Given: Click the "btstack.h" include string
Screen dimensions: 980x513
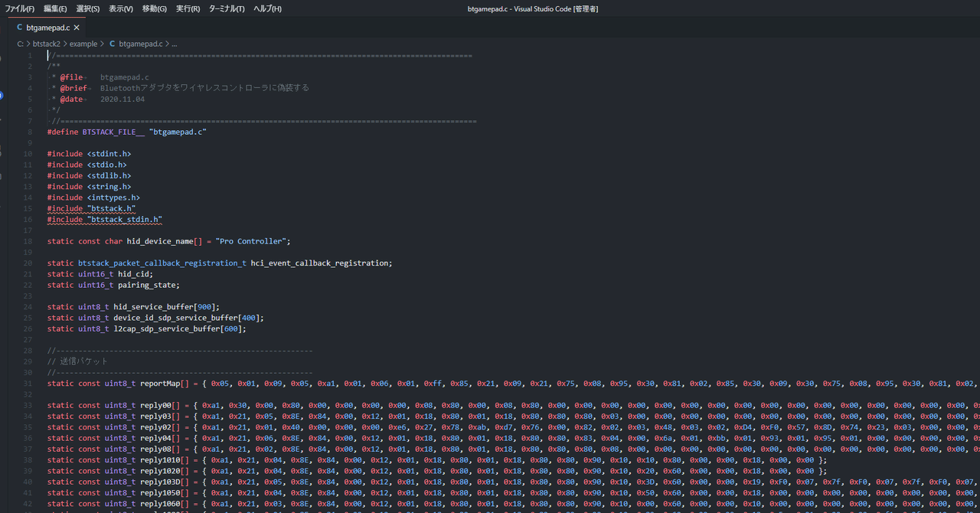Looking at the screenshot, I should click(112, 208).
